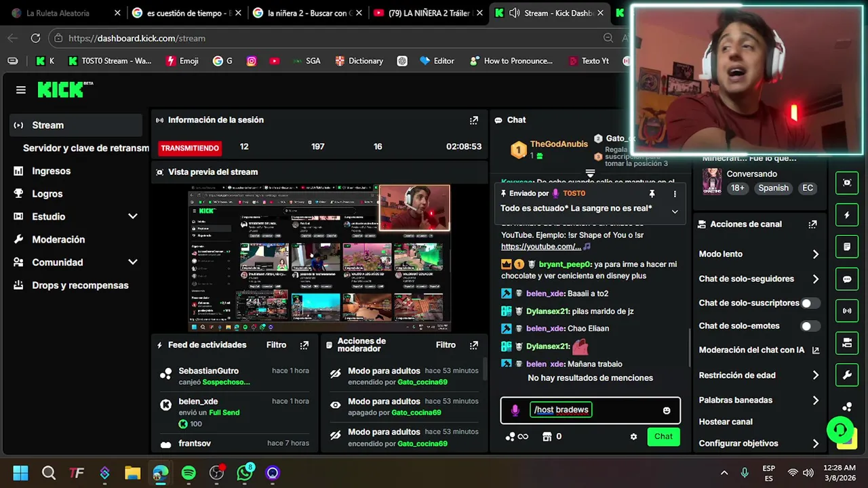Screen dimensions: 868x488
Task: Expand the pinned message chevron
Action: tap(675, 211)
